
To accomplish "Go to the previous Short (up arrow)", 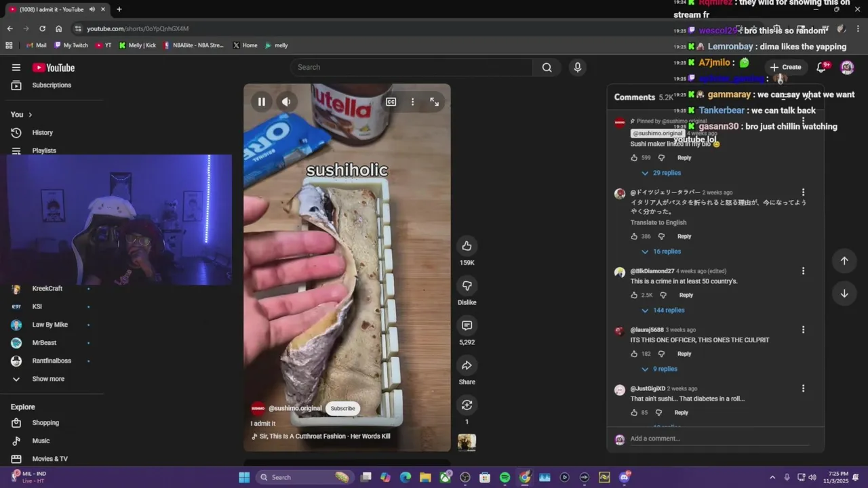I will [844, 261].
